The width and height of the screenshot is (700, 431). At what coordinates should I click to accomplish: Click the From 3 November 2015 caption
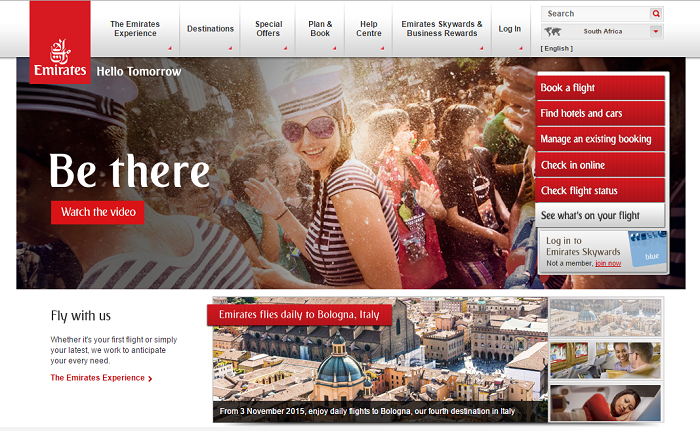(x=367, y=411)
